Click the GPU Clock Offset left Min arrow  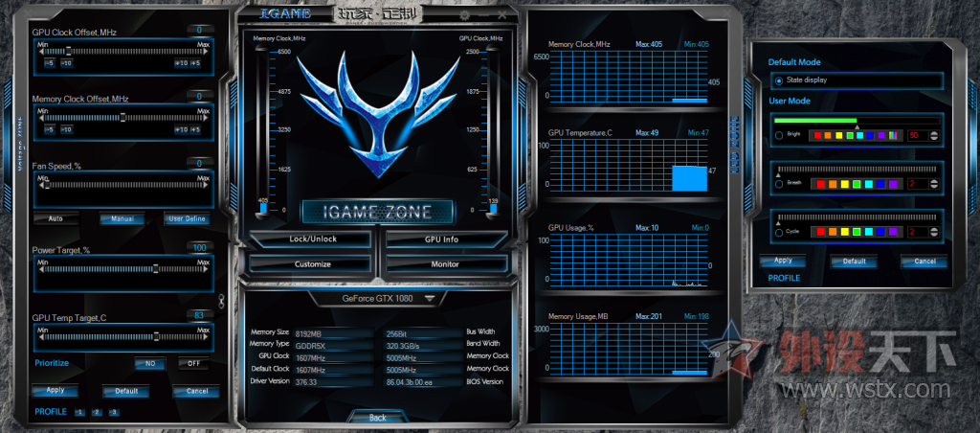(x=40, y=52)
